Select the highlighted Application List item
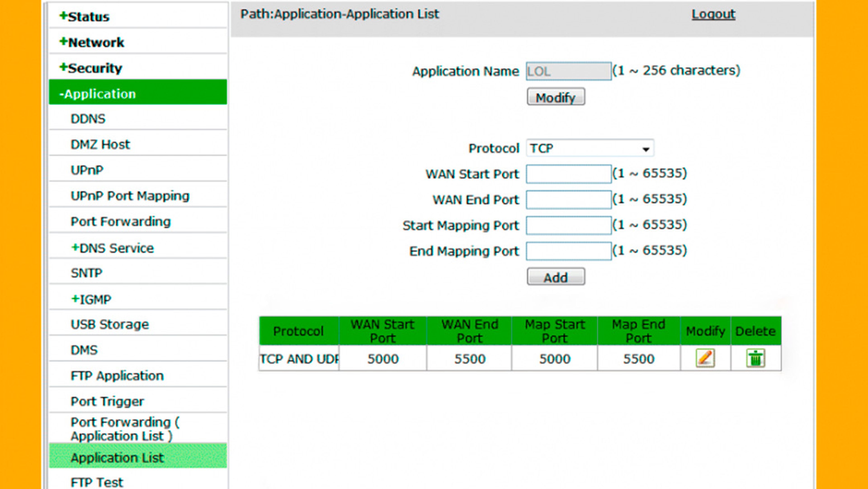This screenshot has height=489, width=868. [x=138, y=456]
